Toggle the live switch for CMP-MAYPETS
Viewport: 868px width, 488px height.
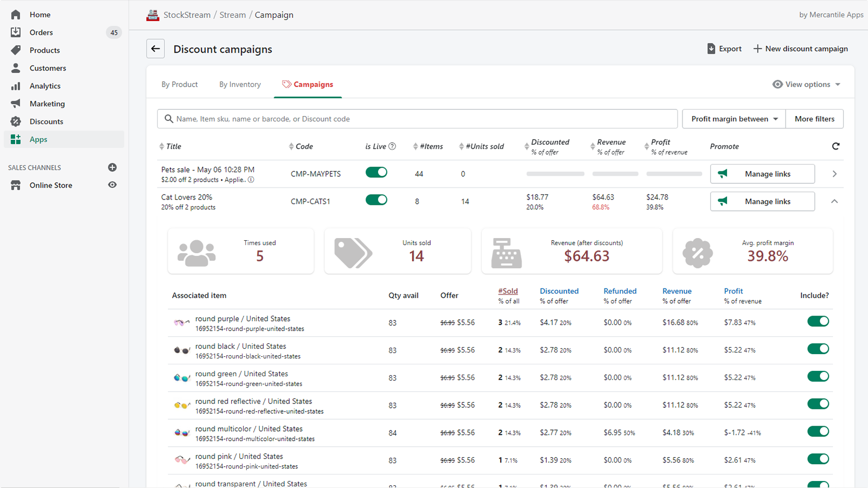[376, 172]
